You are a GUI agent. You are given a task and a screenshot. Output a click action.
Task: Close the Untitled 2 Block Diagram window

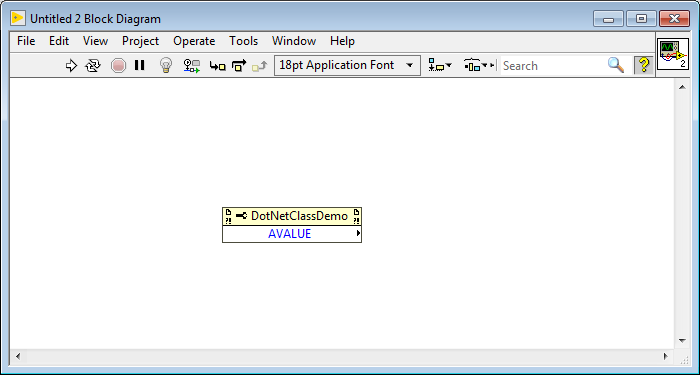[x=675, y=19]
